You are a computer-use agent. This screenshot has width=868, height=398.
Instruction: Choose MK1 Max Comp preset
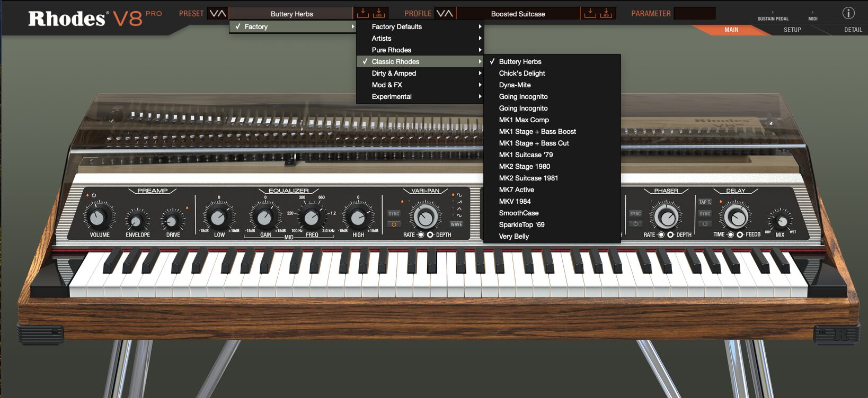click(x=552, y=120)
